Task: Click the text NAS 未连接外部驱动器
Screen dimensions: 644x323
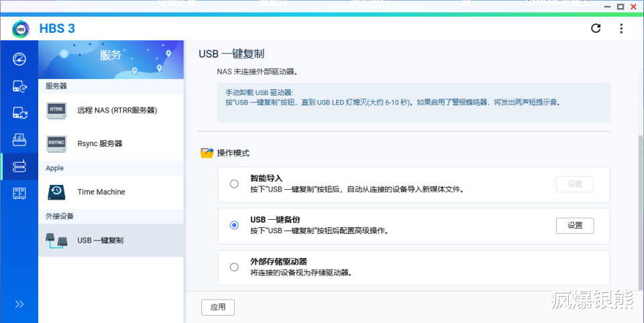Action: [257, 72]
